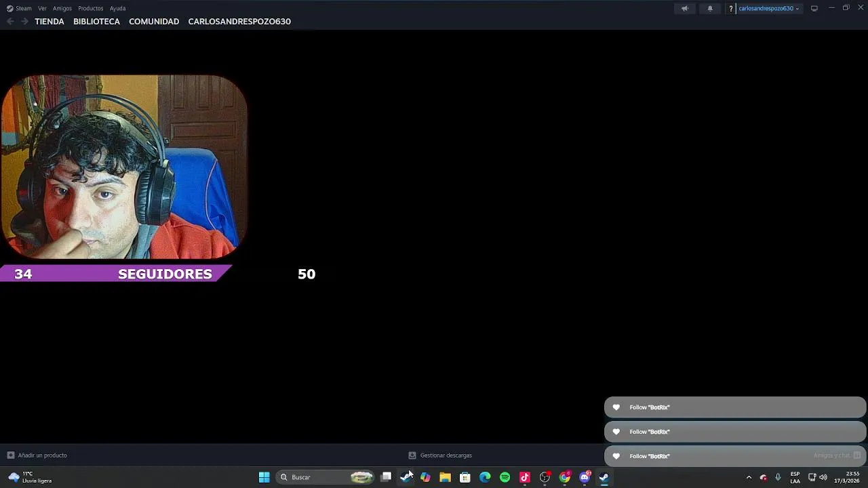Go to the TIENDA tab
Viewport: 868px width, 488px height.
pos(50,22)
